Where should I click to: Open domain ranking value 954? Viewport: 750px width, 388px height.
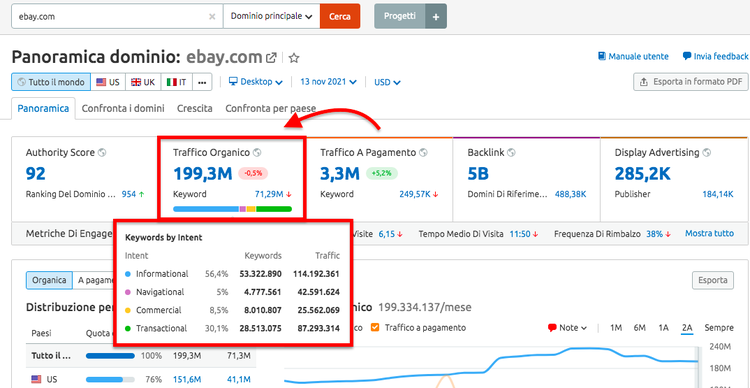(129, 194)
